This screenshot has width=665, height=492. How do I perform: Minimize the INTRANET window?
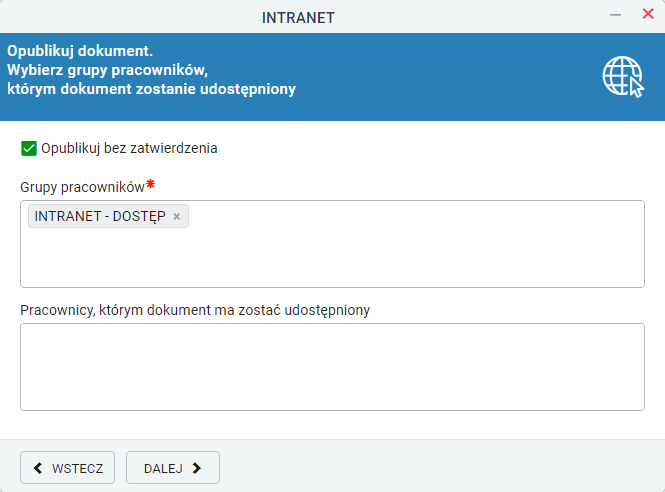(x=615, y=15)
